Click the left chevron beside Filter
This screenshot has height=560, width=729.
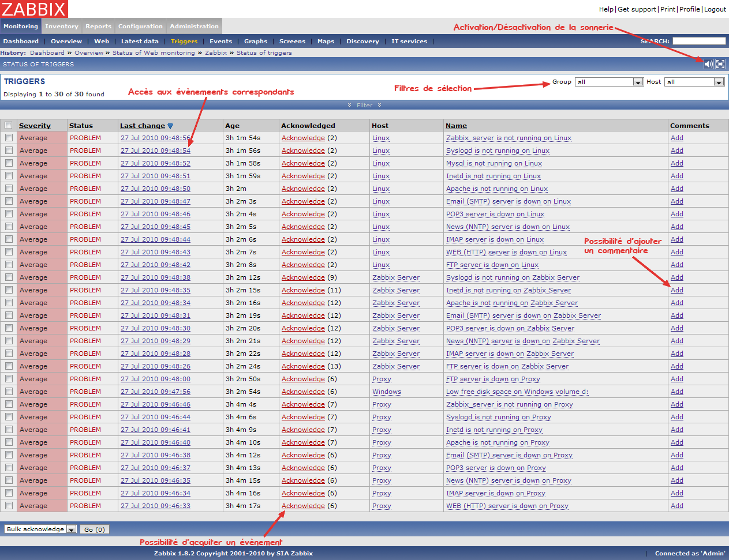(350, 105)
